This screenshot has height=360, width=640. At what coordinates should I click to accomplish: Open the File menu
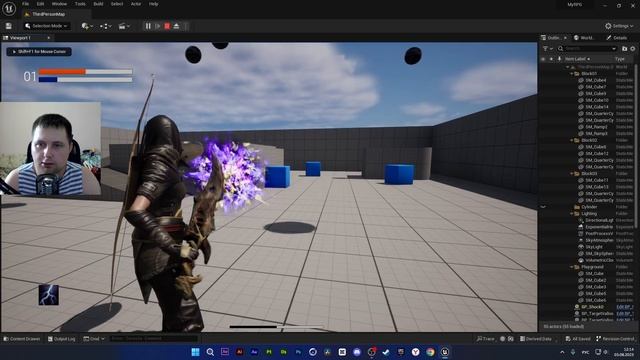point(25,4)
